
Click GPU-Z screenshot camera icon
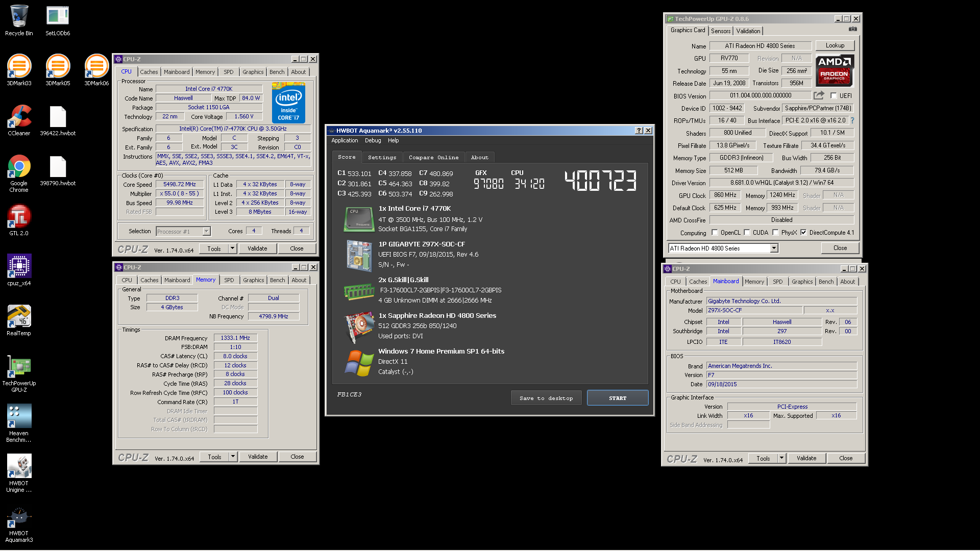coord(853,30)
